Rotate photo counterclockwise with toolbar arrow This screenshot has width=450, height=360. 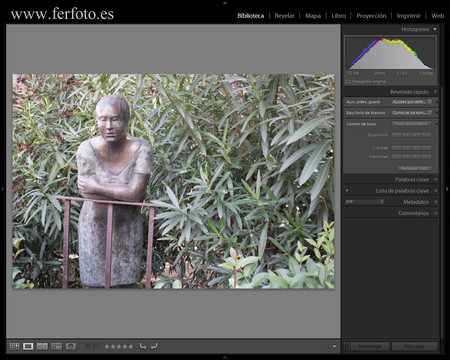pyautogui.click(x=143, y=346)
